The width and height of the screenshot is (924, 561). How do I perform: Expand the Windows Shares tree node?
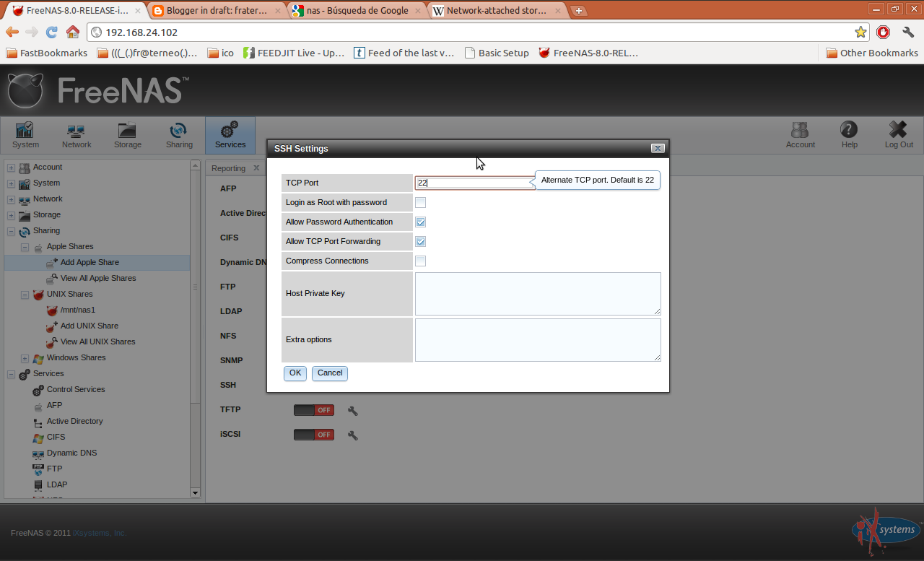click(x=24, y=357)
